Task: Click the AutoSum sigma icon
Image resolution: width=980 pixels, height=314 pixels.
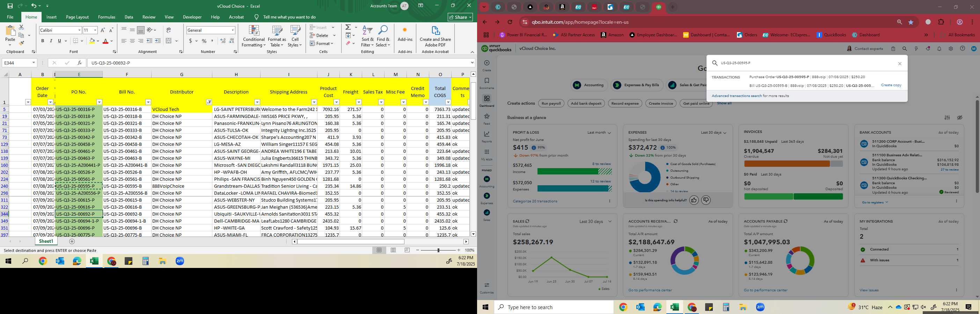Action: (348, 27)
